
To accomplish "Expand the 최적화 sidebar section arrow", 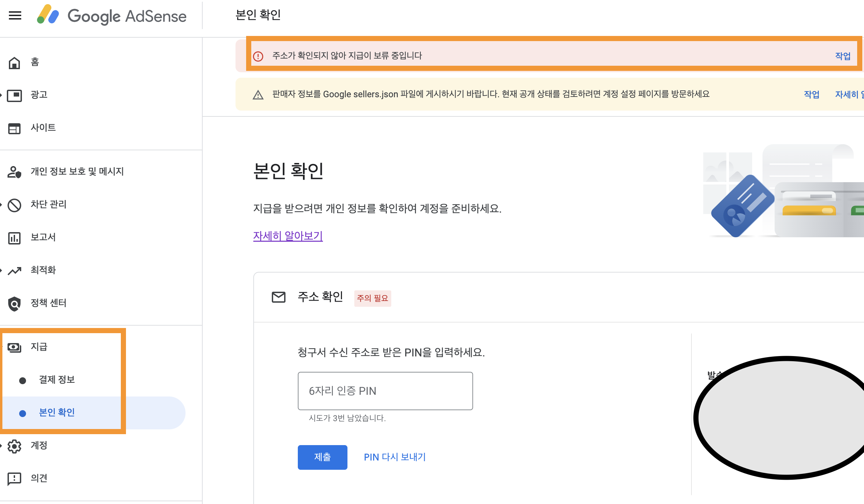I will [x=2, y=270].
